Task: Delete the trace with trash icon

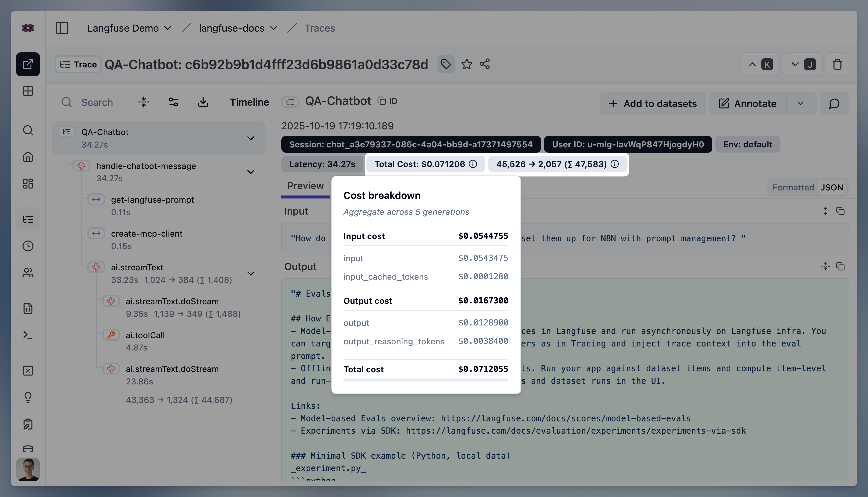Action: (x=837, y=64)
